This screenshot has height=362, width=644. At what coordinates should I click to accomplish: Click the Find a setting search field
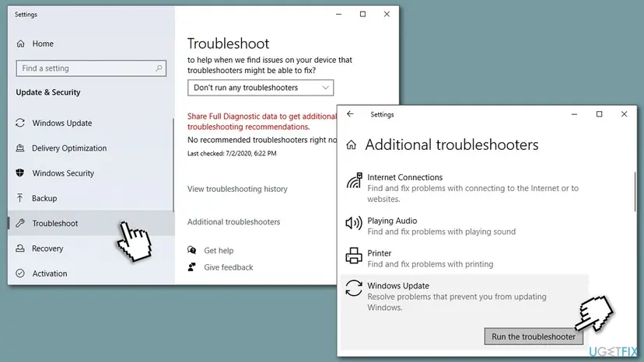[x=91, y=68]
